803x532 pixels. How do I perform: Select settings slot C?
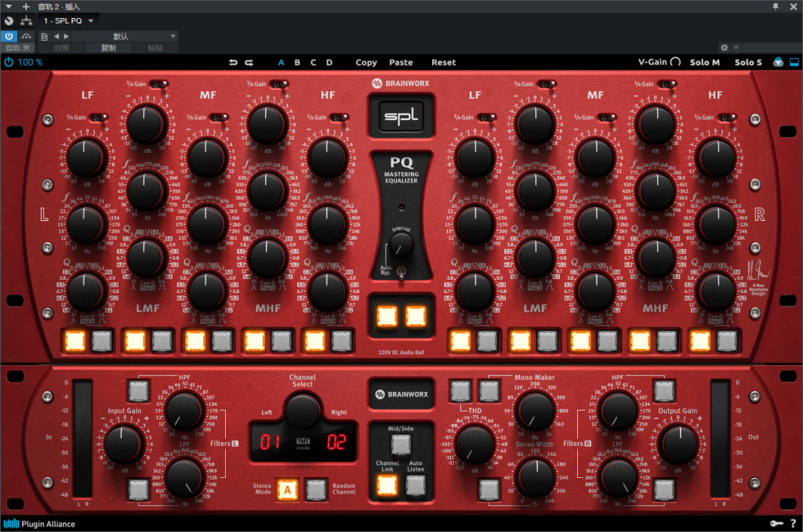(314, 63)
